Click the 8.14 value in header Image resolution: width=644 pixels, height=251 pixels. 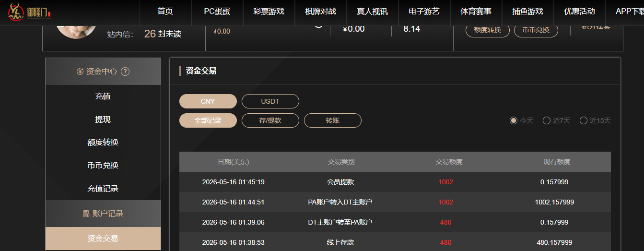point(411,29)
